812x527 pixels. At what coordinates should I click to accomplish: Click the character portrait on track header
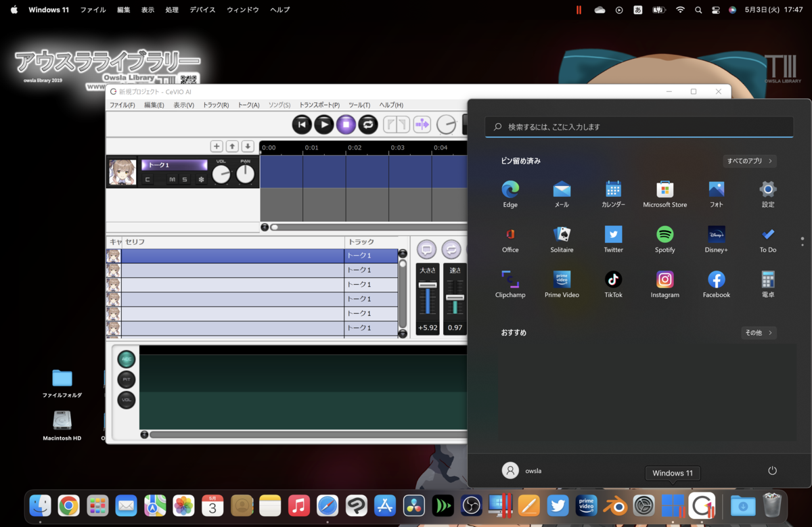coord(122,173)
